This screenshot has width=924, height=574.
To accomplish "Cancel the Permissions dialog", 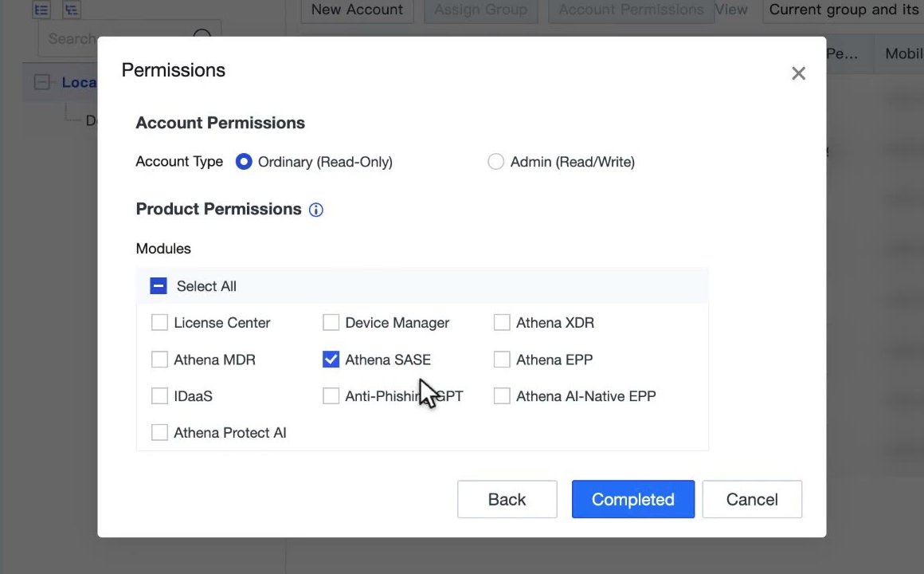I will tap(752, 499).
